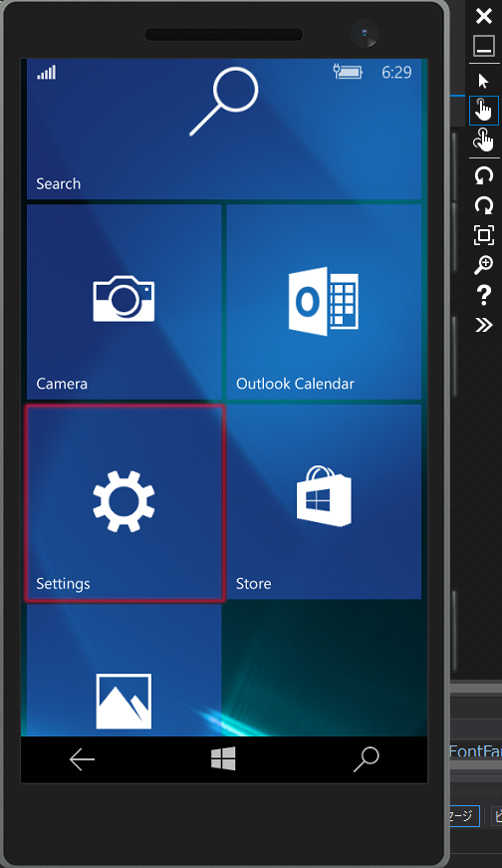Select single point mouse input mode
The width and height of the screenshot is (502, 868).
(x=484, y=81)
